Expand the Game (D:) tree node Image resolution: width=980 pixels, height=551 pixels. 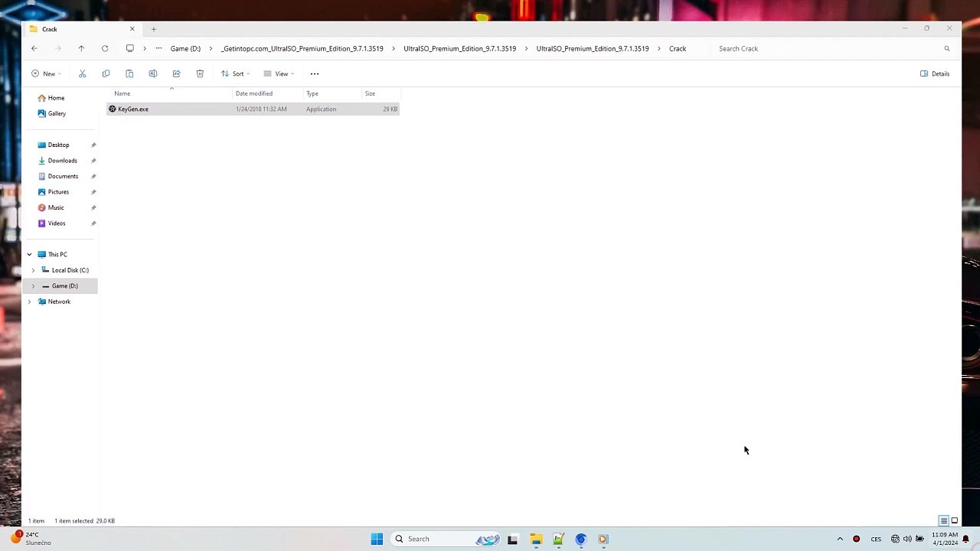pyautogui.click(x=33, y=285)
